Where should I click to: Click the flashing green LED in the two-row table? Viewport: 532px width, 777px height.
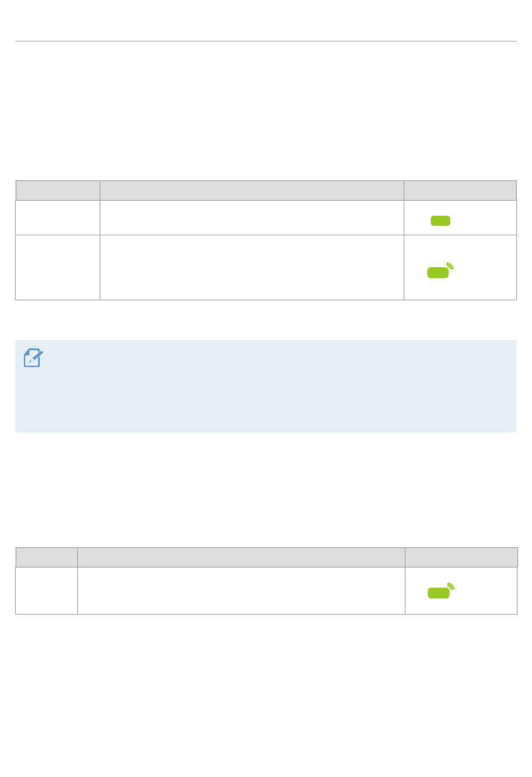click(x=441, y=590)
